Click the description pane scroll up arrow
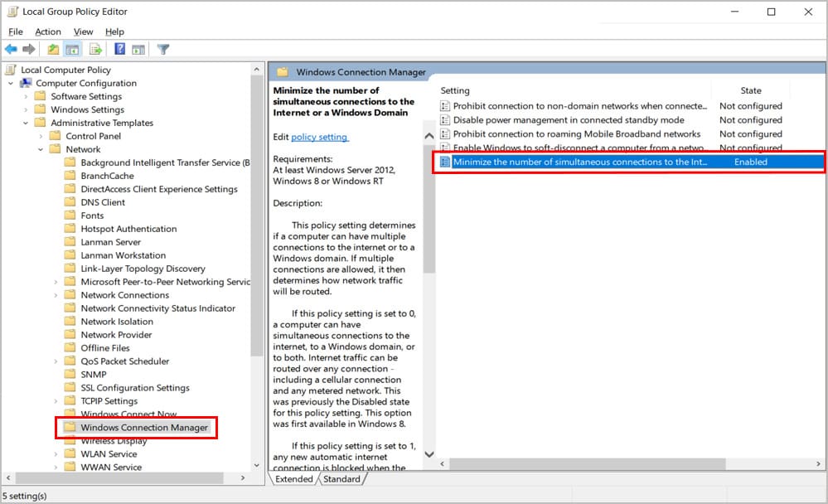Image resolution: width=828 pixels, height=504 pixels. 429,136
